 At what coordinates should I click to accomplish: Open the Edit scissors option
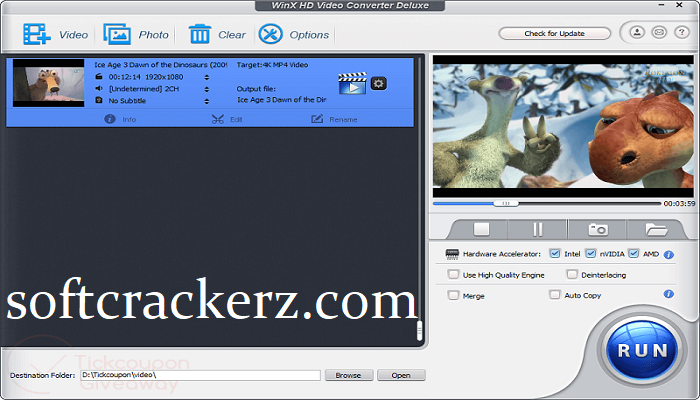coord(227,119)
